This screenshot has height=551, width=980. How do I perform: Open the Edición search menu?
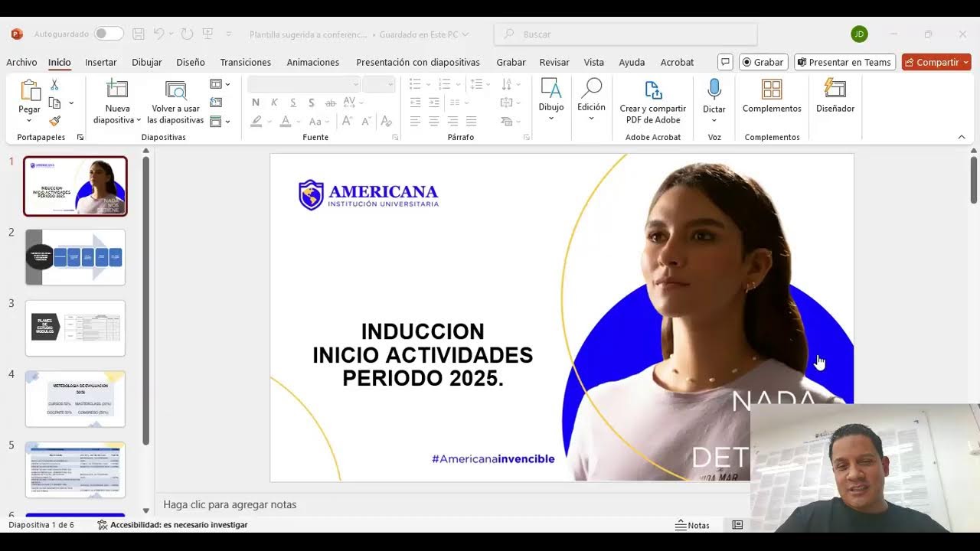[x=591, y=99]
